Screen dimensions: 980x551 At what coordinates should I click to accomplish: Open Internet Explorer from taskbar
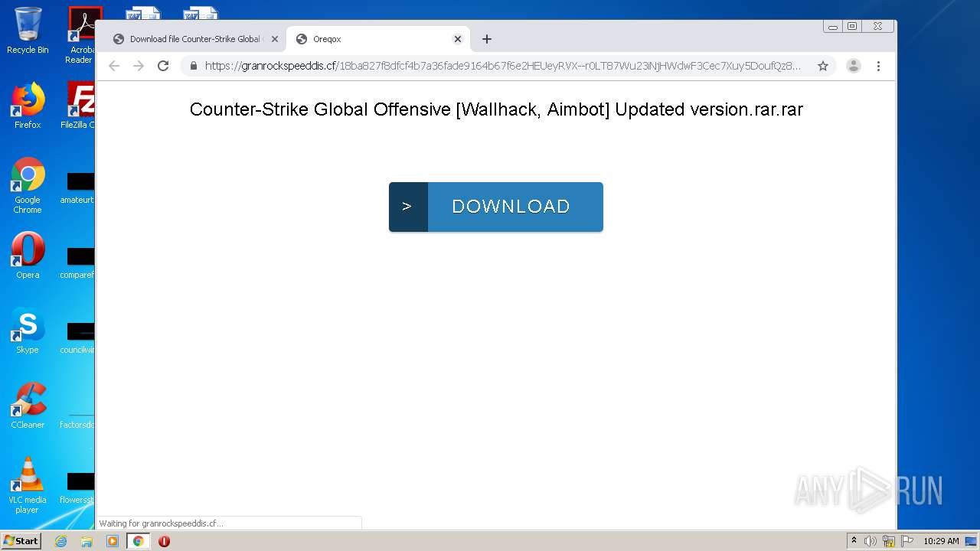tap(60, 541)
